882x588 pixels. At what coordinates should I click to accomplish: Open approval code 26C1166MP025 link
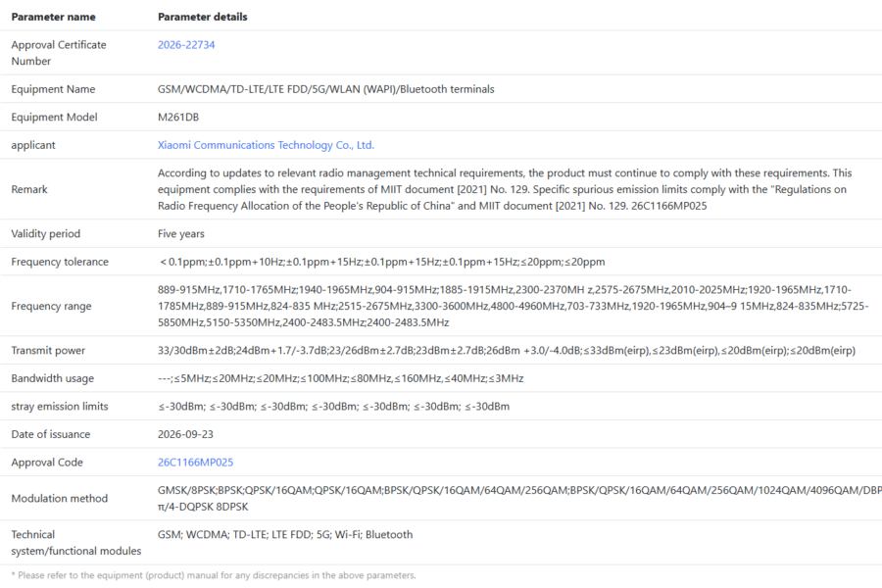195,463
